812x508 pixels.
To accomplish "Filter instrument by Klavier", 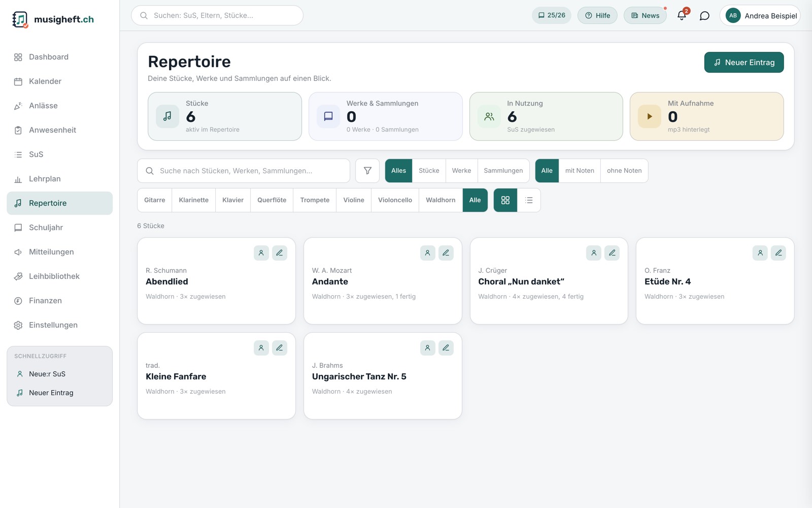I will [233, 200].
